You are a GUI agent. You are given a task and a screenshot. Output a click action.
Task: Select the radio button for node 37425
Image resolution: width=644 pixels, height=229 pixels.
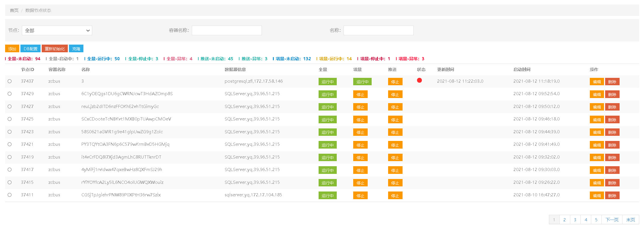[x=10, y=119]
